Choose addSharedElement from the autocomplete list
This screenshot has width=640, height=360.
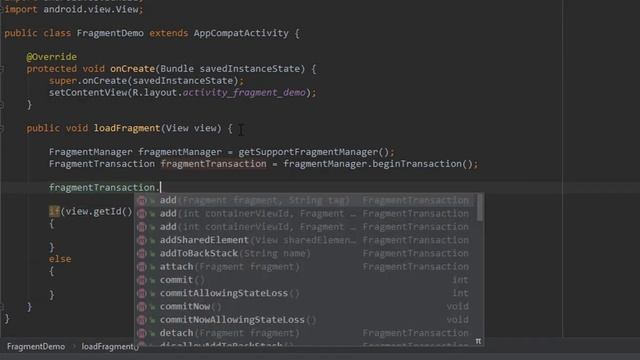[x=305, y=240]
